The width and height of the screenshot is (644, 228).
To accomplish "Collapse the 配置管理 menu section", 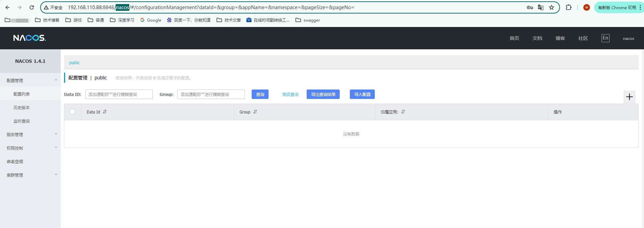I will point(30,80).
